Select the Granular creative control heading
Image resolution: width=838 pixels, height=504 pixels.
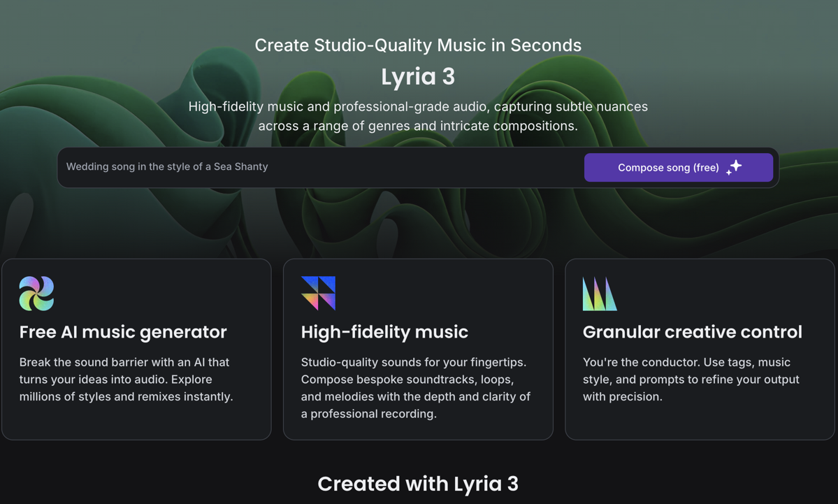click(692, 332)
